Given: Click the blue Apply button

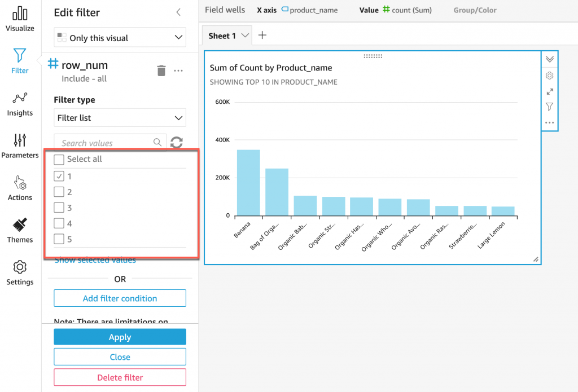Looking at the screenshot, I should click(120, 337).
